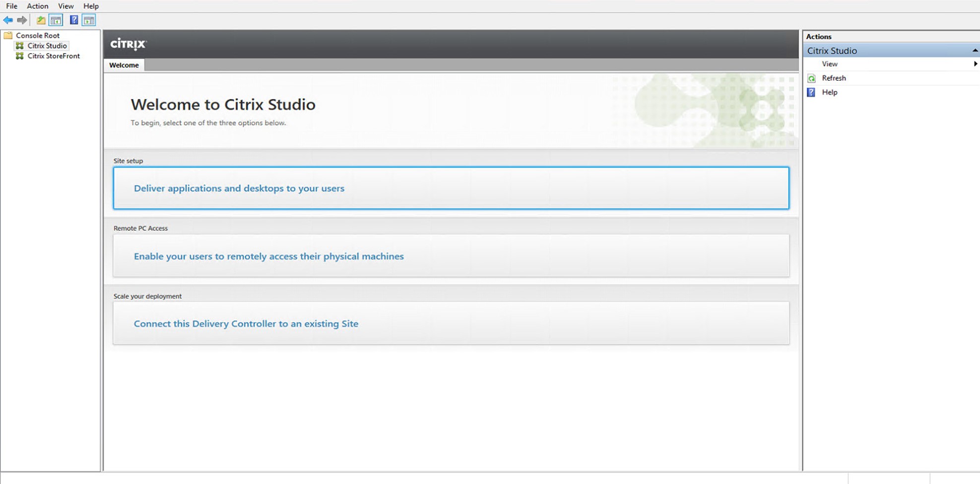Click the Citrix Studio header in Actions pane
Viewport: 980px width, 484px height.
[x=891, y=51]
